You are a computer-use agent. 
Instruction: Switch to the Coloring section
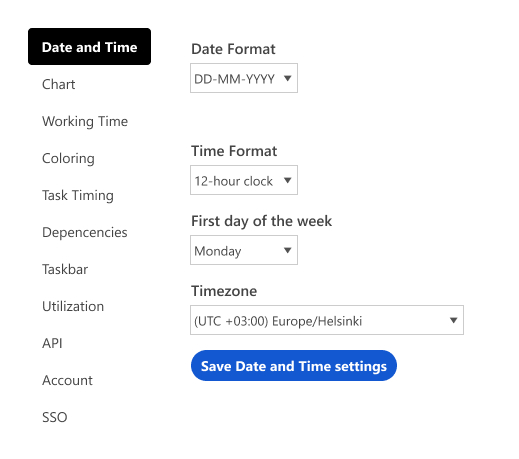[68, 158]
